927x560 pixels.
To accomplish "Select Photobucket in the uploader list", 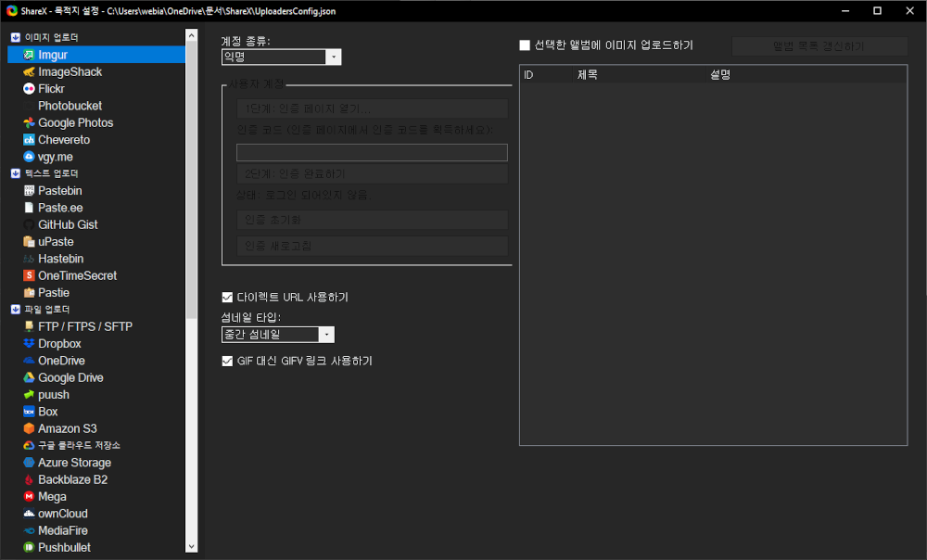I will pos(70,106).
